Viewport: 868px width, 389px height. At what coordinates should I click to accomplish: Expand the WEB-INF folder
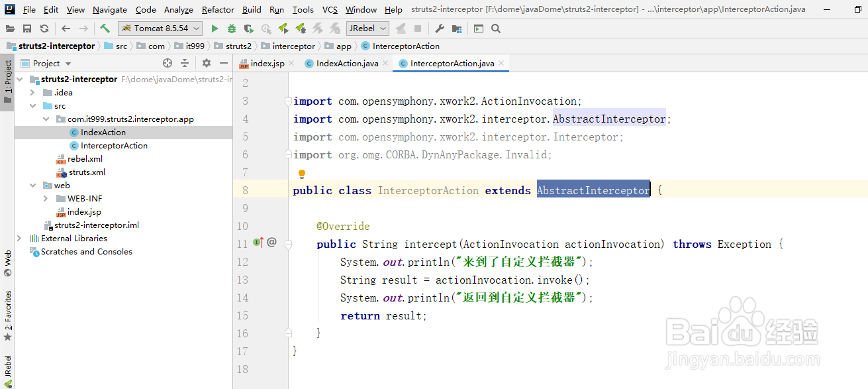click(46, 198)
